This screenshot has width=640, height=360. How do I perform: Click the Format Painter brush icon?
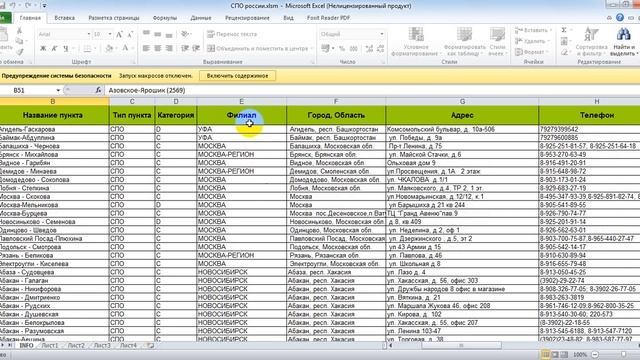[19, 52]
